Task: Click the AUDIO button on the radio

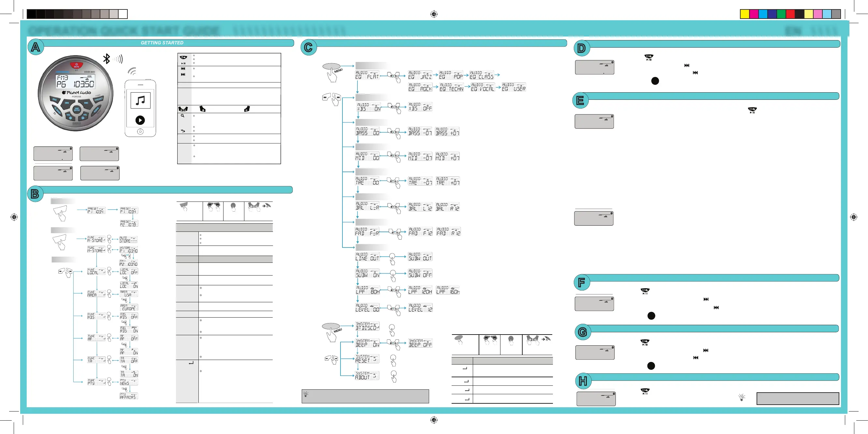Action: [96, 111]
